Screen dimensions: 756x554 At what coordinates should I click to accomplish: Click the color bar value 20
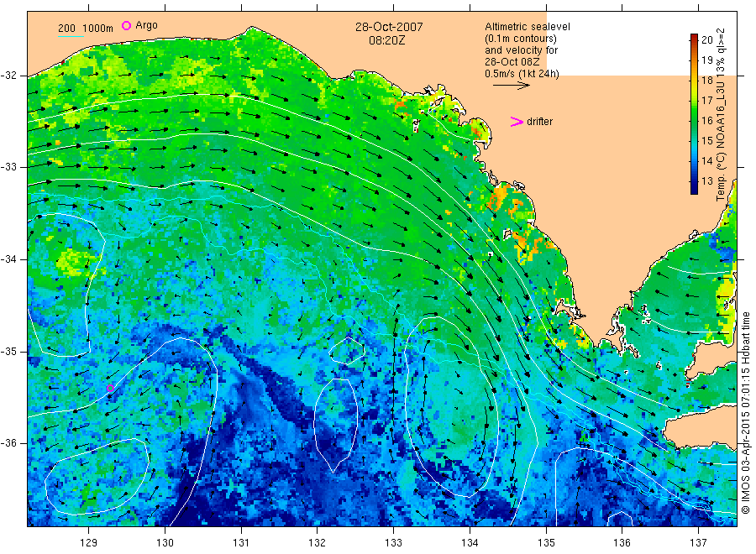point(706,40)
